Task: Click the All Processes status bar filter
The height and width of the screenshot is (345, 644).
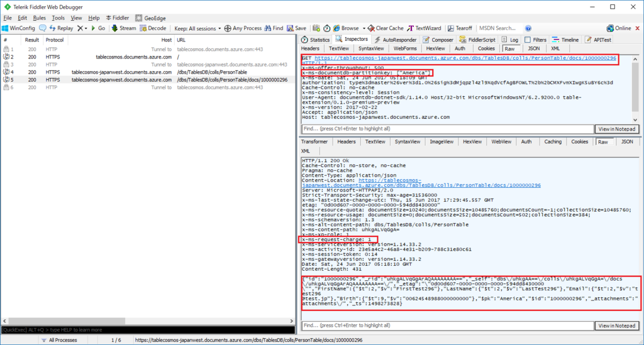Action: click(x=59, y=340)
